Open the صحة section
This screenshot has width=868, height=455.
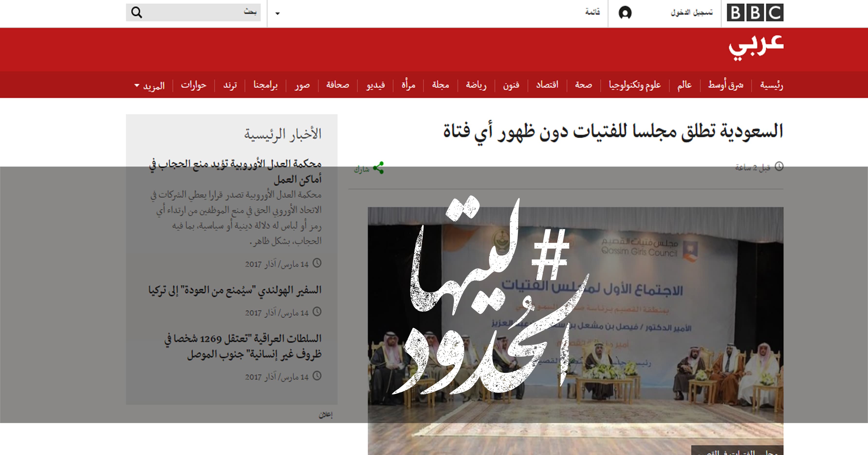[x=584, y=85]
